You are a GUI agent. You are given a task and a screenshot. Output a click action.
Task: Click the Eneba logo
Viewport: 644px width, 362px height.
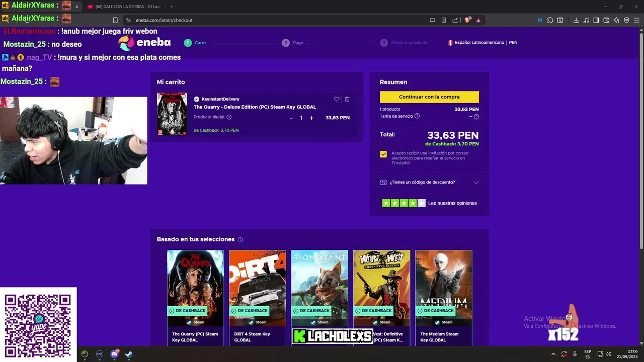click(145, 43)
